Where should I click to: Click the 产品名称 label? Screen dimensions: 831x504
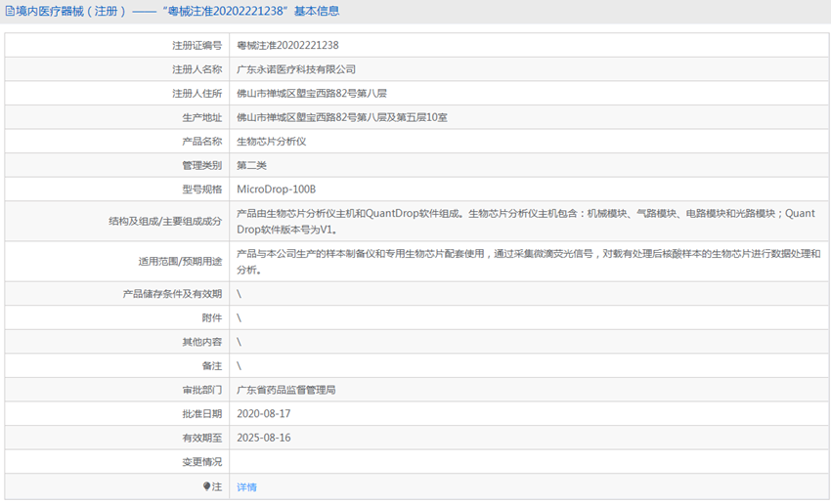pos(202,142)
